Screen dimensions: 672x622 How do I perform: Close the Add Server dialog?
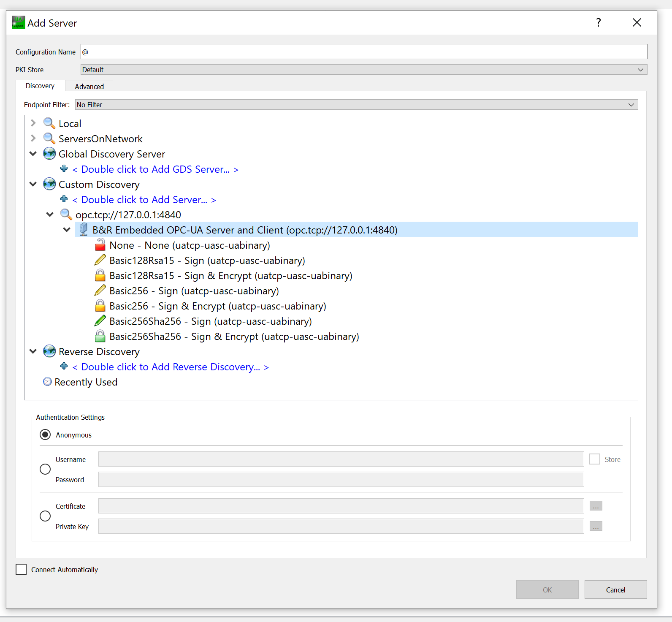637,22
